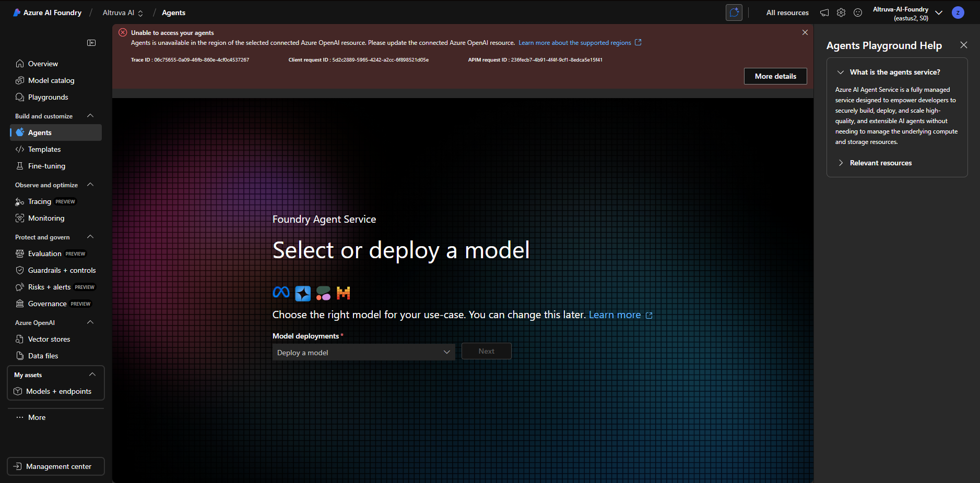Image resolution: width=980 pixels, height=483 pixels.
Task: Dismiss the error banner
Action: 805,32
